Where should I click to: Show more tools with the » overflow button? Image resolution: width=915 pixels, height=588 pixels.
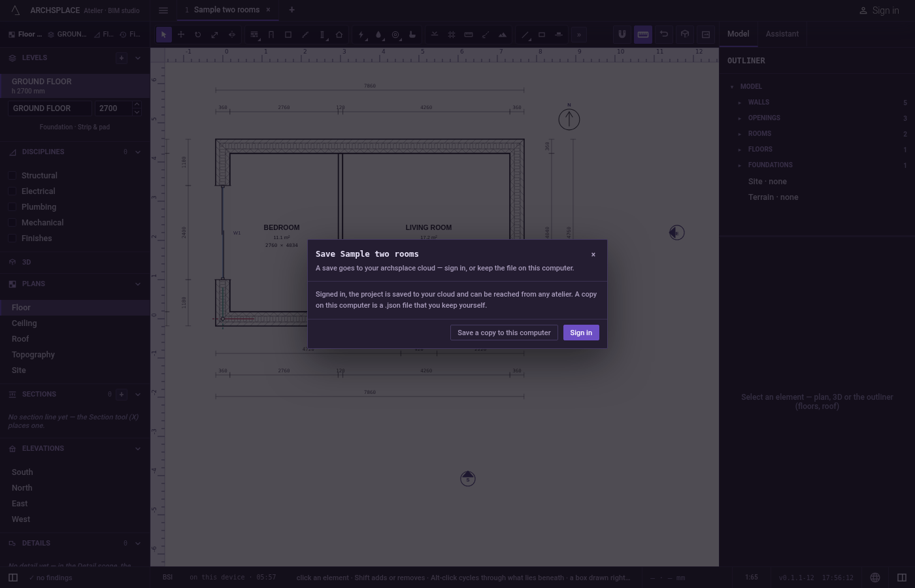[x=578, y=35]
